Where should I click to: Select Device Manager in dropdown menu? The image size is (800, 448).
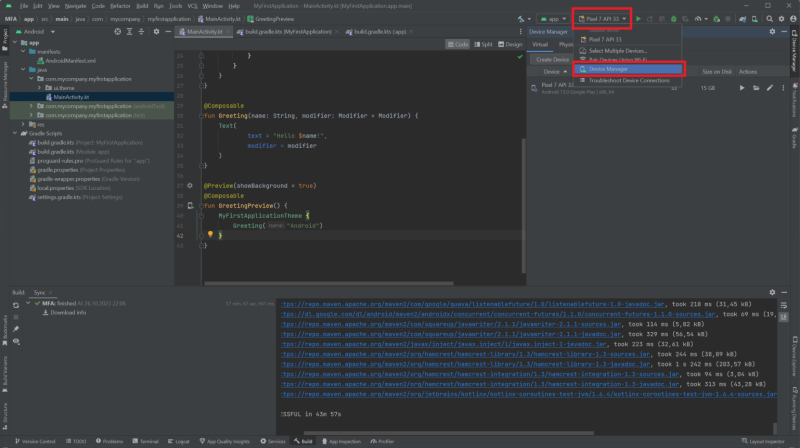click(x=628, y=69)
